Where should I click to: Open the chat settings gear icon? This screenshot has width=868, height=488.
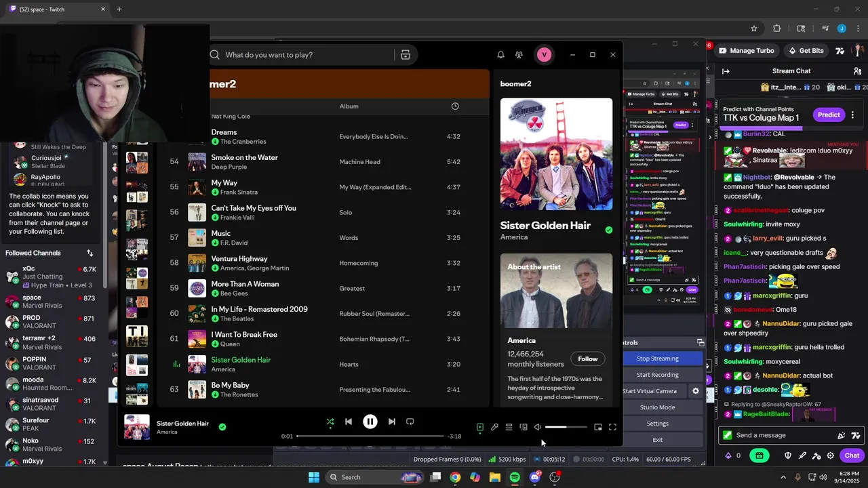click(x=831, y=455)
